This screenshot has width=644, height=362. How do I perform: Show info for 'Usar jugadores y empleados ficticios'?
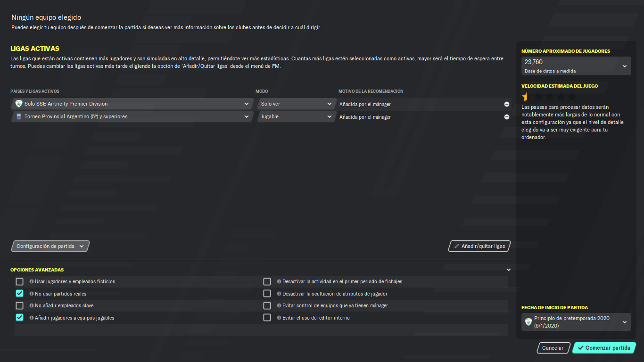click(x=32, y=281)
